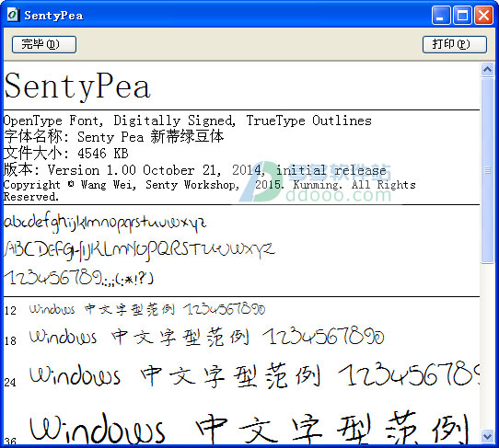Minimize the SentyPea window
Image resolution: width=499 pixels, height=448 pixels.
pos(441,15)
